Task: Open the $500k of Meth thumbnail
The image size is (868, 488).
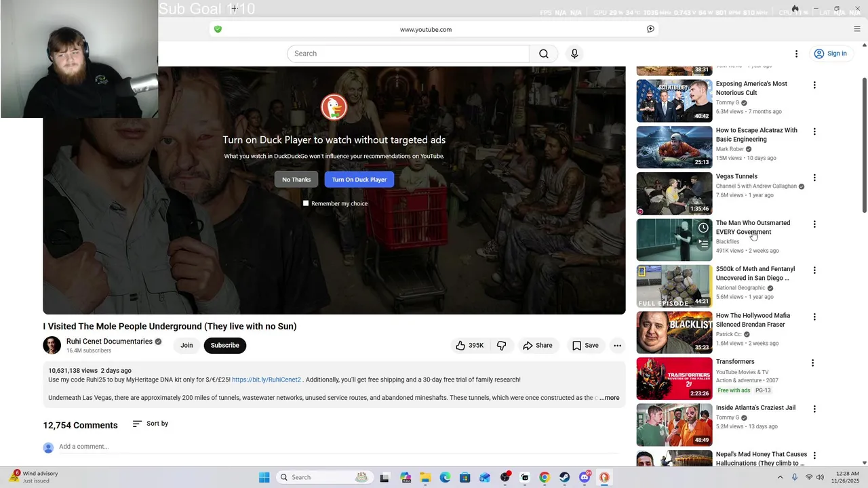Action: [674, 286]
